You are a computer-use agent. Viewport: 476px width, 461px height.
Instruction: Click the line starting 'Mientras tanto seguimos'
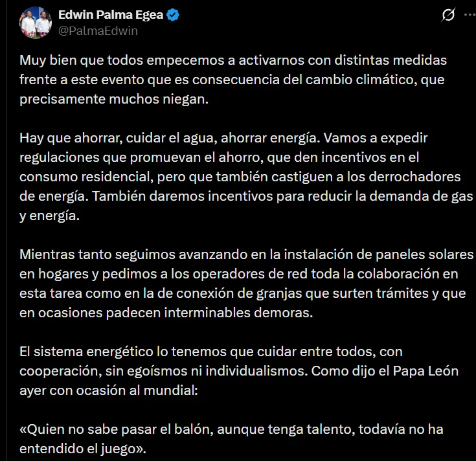point(247,254)
